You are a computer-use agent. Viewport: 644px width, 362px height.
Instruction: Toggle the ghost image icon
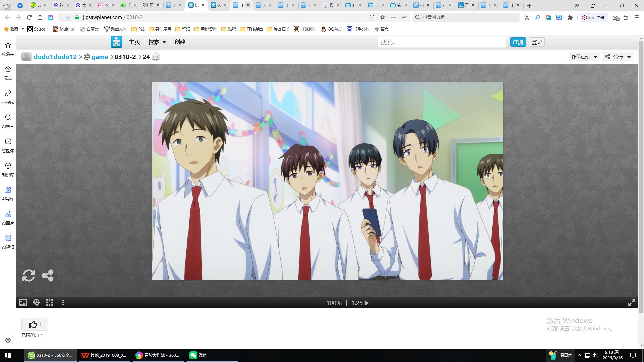(x=36, y=303)
